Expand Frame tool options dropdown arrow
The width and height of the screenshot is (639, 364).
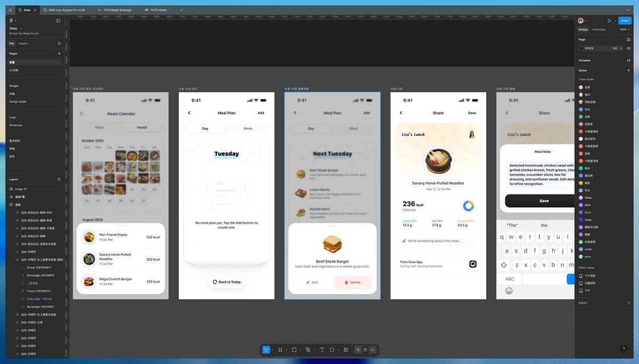[286, 350]
